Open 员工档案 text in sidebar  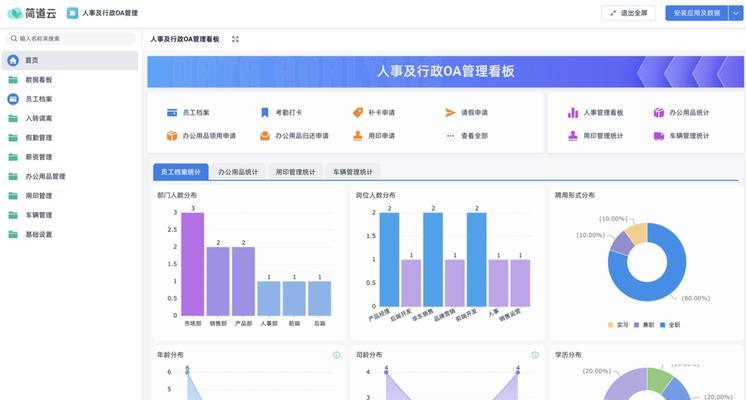click(x=39, y=99)
